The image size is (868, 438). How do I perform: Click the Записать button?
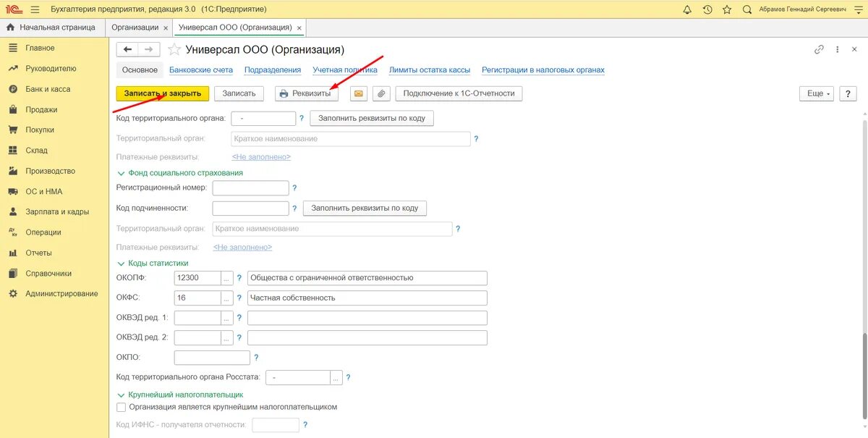239,93
